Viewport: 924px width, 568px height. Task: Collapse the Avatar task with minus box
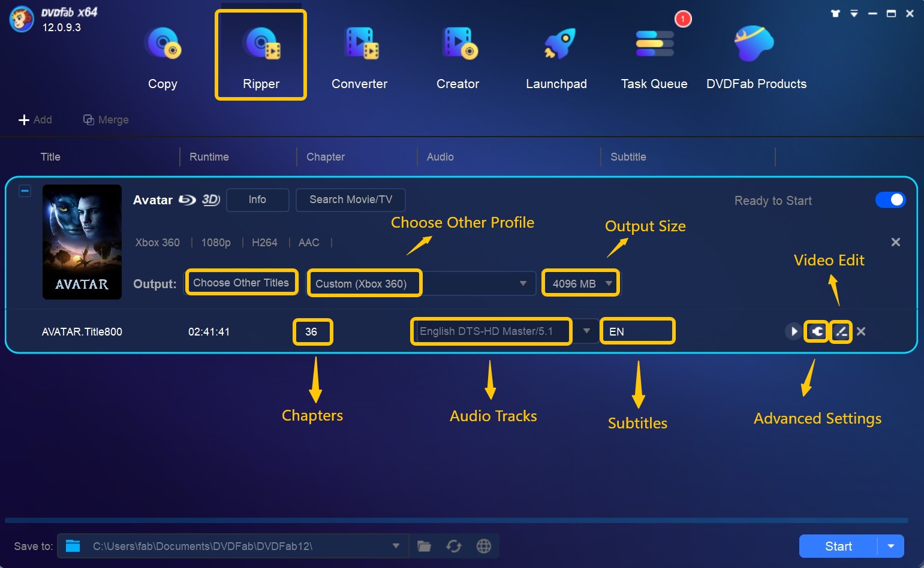tap(25, 191)
